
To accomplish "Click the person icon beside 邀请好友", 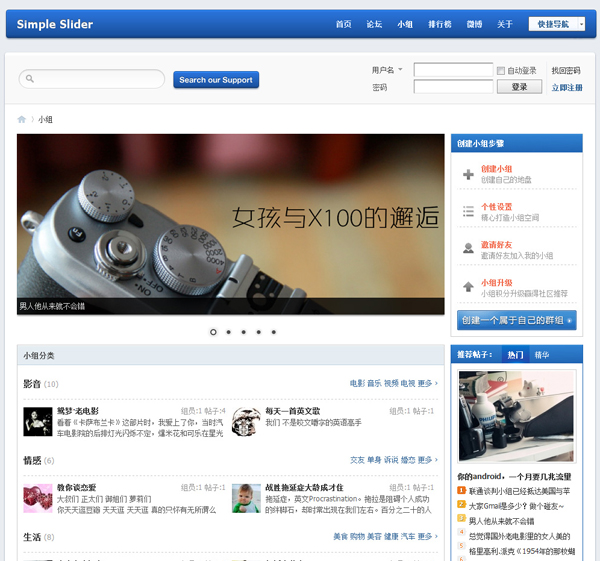I will [x=468, y=248].
